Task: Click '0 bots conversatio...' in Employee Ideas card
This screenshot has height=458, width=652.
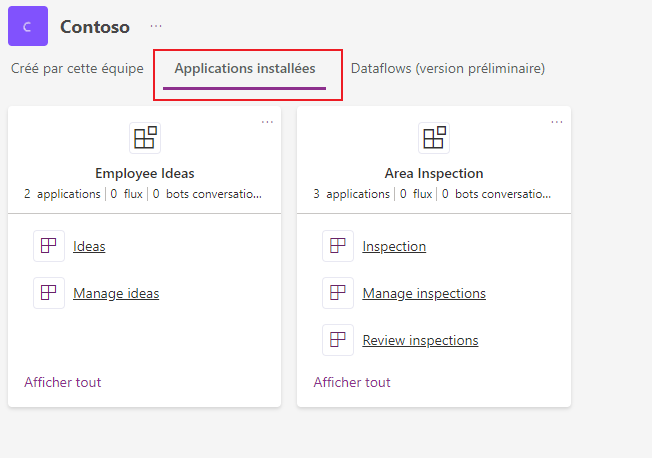Action: point(207,194)
